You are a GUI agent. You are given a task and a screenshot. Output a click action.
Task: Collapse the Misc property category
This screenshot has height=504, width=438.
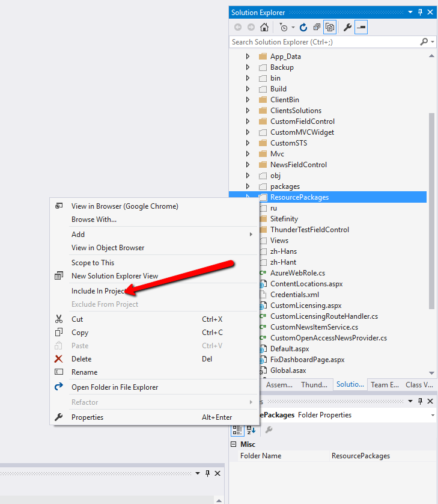tap(234, 444)
